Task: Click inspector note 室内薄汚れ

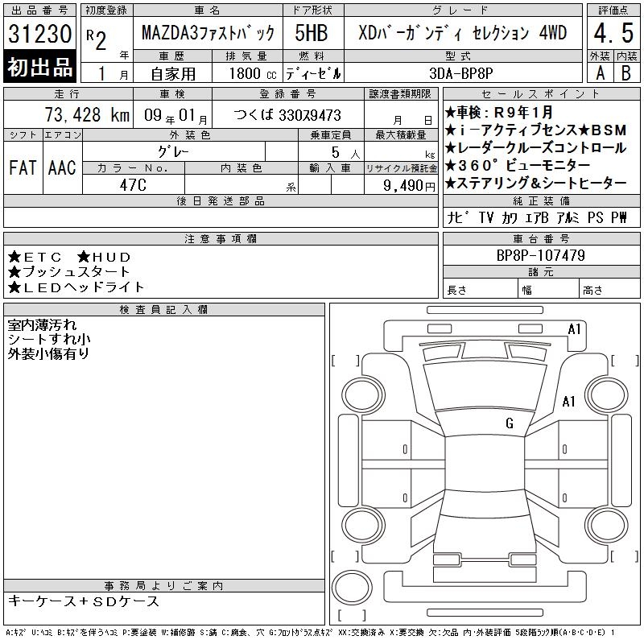Action: pyautogui.click(x=43, y=325)
